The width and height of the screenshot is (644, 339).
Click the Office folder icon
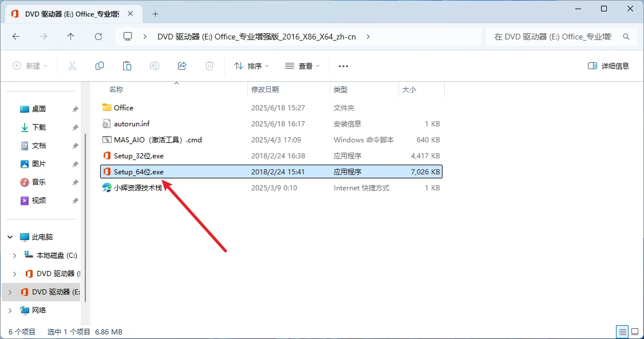coord(107,107)
